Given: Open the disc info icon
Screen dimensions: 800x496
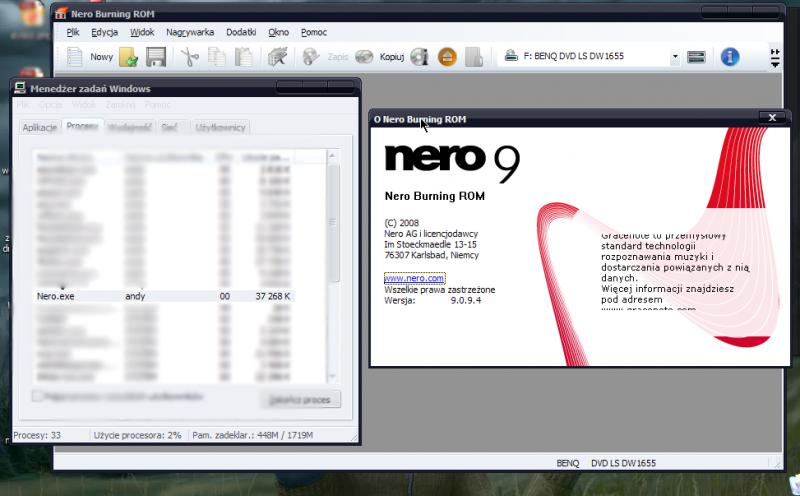Looking at the screenshot, I should [x=419, y=57].
